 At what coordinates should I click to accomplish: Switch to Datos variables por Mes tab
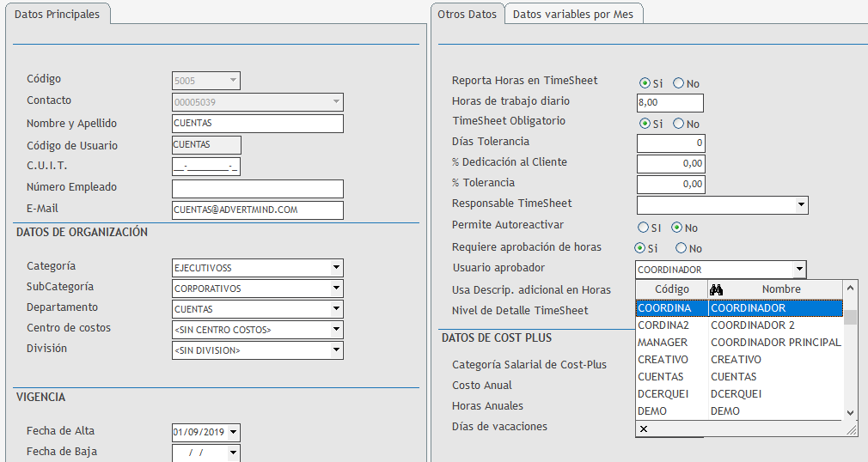[x=572, y=15]
